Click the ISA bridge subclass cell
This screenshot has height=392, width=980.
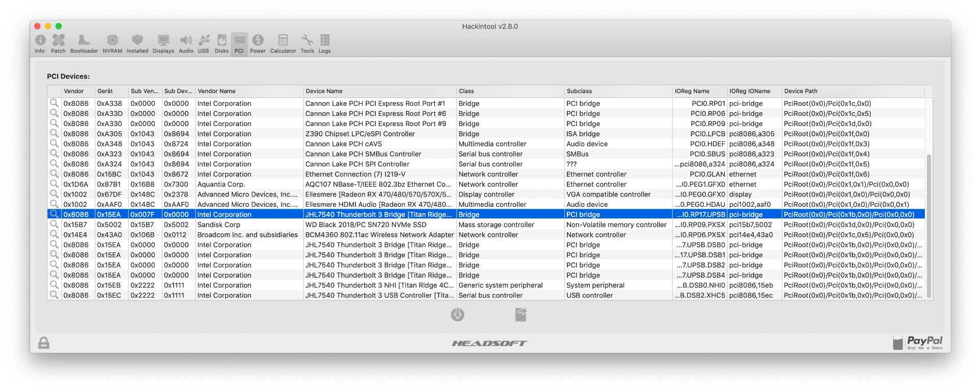(x=618, y=134)
